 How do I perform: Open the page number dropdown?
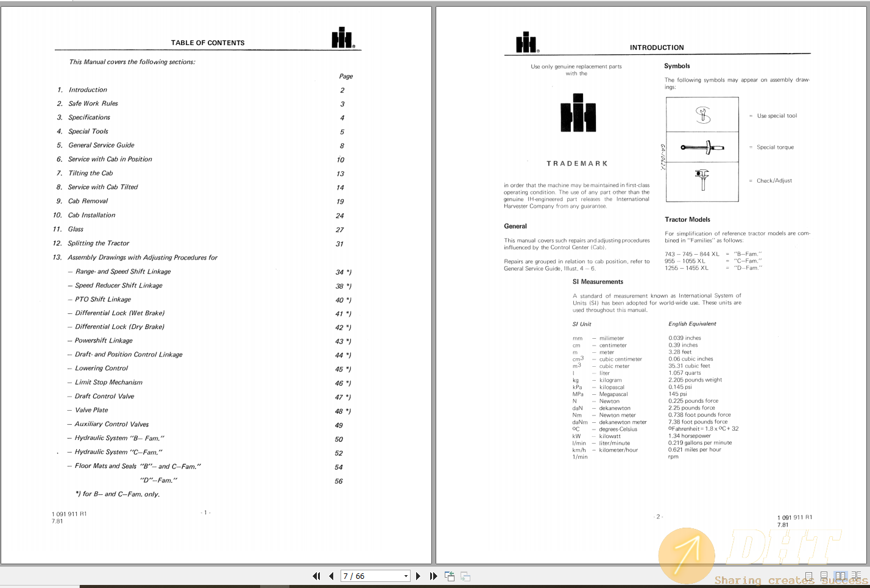[405, 576]
